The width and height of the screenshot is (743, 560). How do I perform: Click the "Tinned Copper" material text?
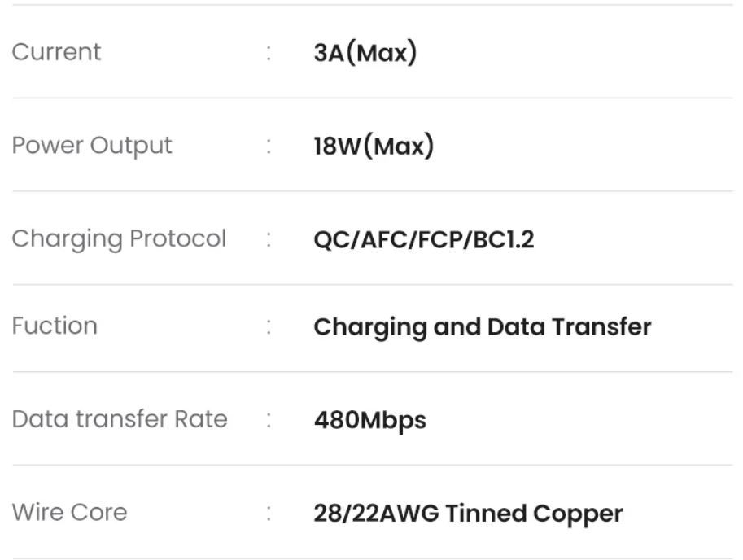(534, 514)
